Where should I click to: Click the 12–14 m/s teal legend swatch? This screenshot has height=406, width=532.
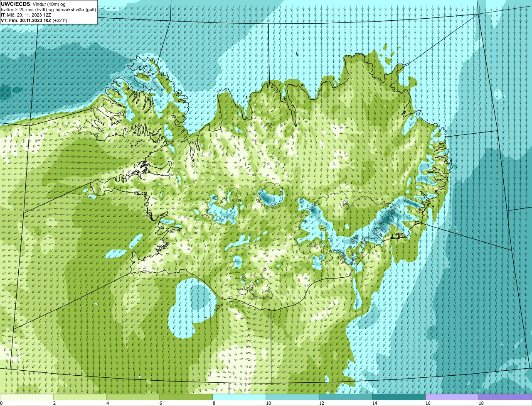tap(346, 397)
